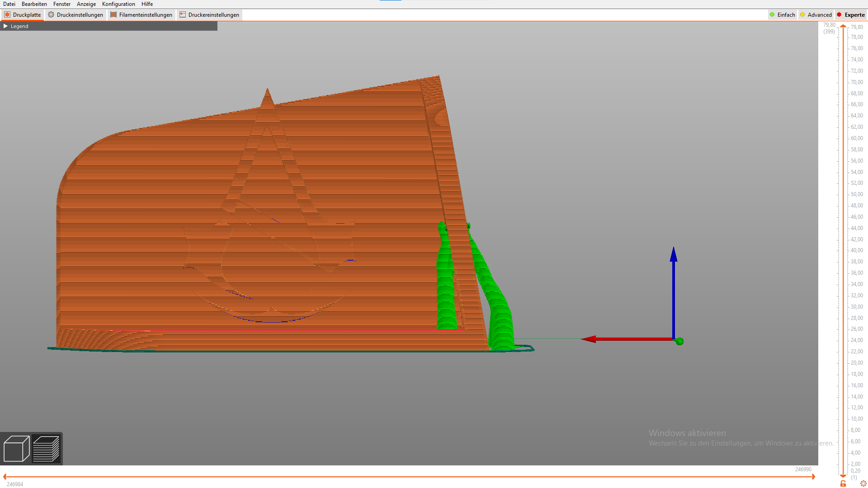Screen dimensions: 868x488
Task: Switch to Druckereinstellungen tab
Action: [x=209, y=14]
